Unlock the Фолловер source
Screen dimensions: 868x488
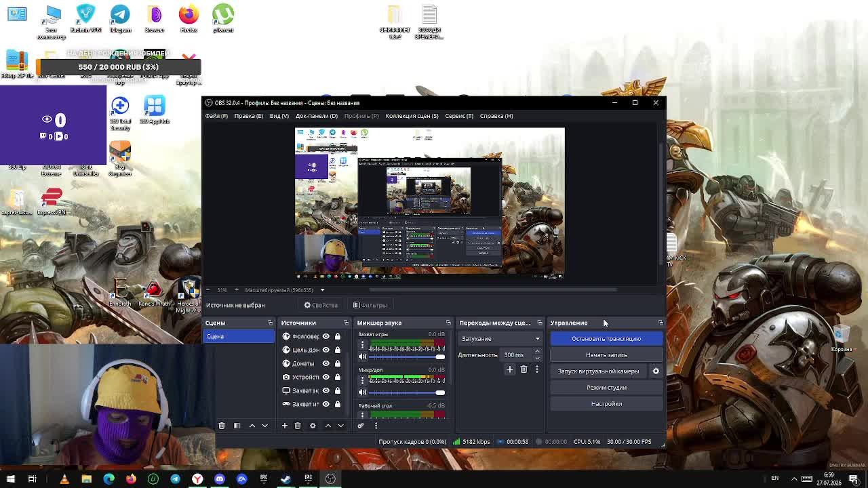tap(337, 336)
